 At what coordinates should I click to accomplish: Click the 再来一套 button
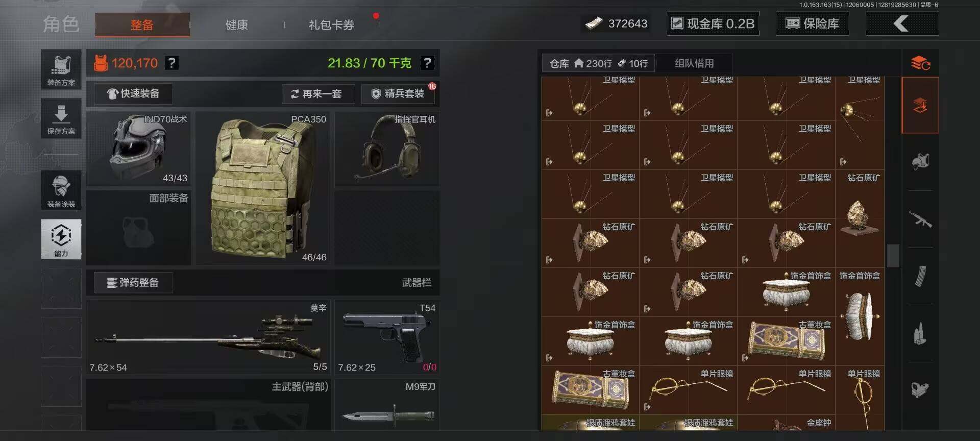[x=317, y=94]
